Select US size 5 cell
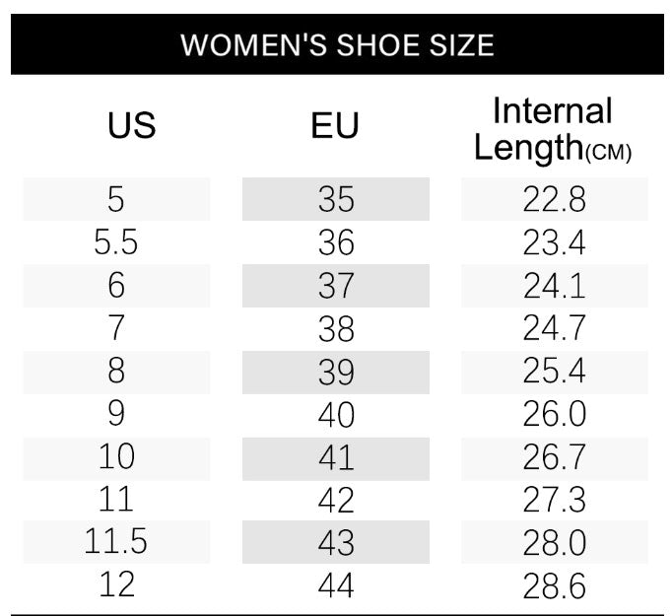The image size is (672, 616). tap(116, 199)
